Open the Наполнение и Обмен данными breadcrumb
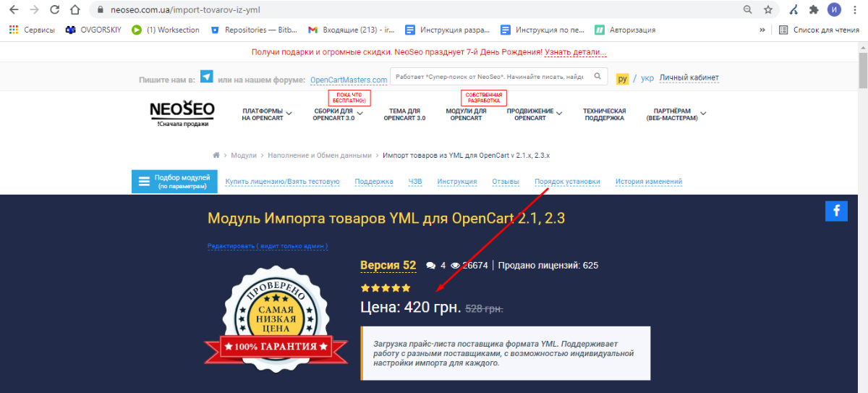The height and width of the screenshot is (393, 868). click(319, 156)
